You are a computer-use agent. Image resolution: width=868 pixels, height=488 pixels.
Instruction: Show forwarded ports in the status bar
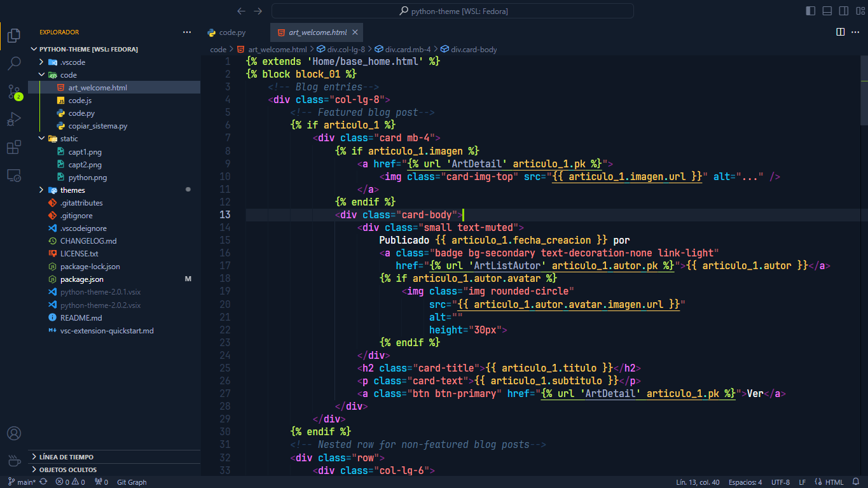point(101,482)
